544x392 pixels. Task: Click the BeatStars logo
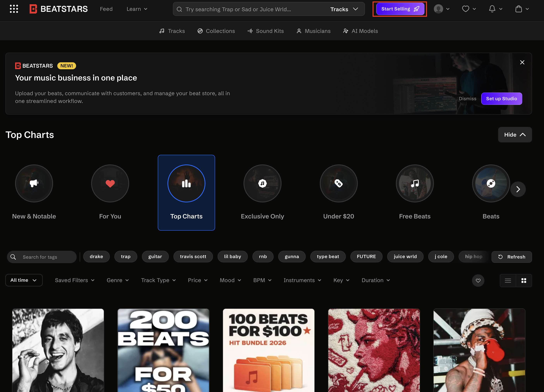coord(58,9)
